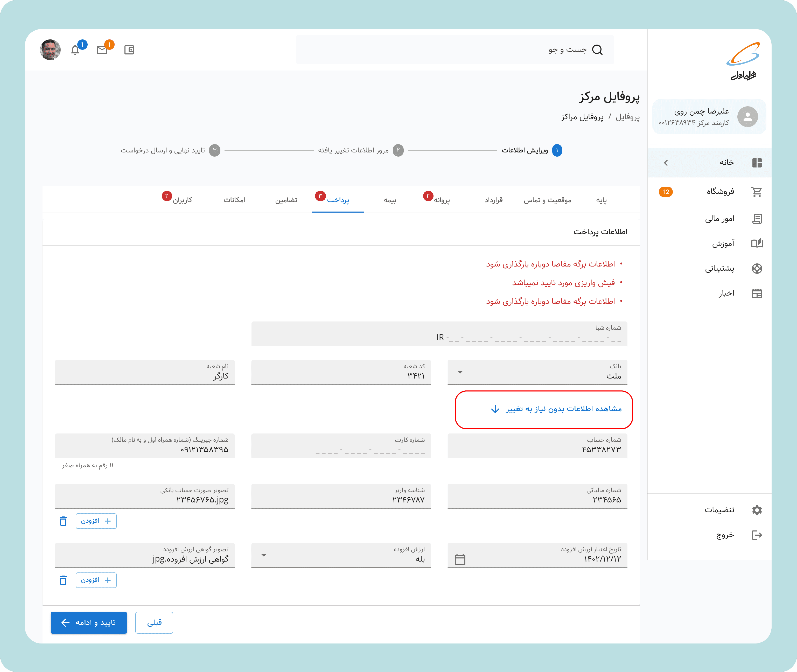The height and width of the screenshot is (672, 797).
Task: Open the calendar icon for VAT date
Action: point(460,559)
